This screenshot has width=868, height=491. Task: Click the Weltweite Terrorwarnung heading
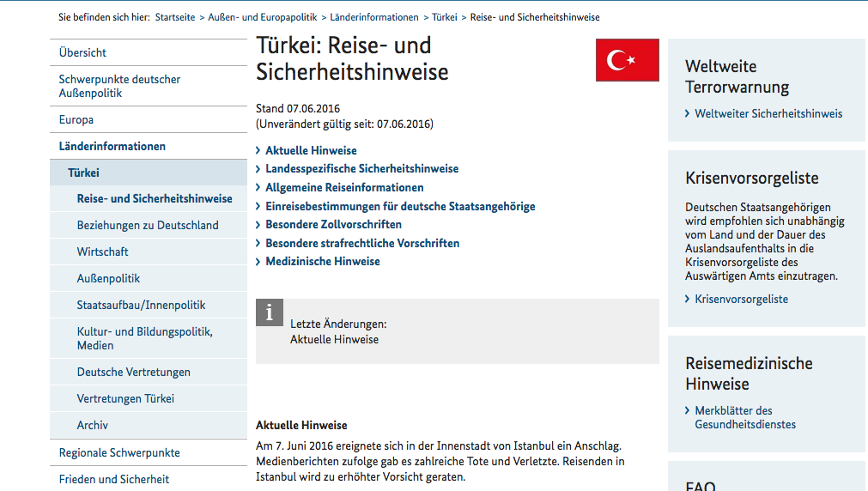click(x=737, y=76)
